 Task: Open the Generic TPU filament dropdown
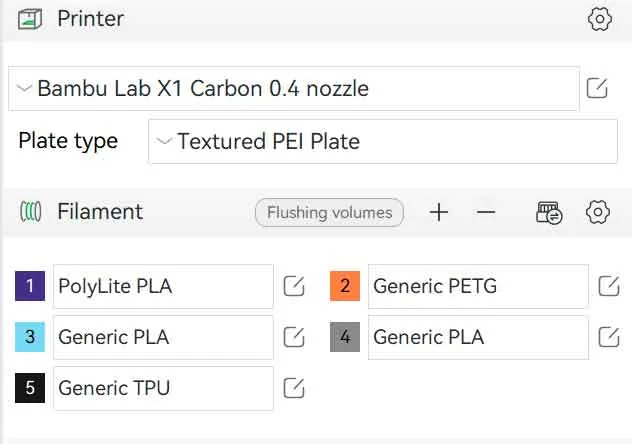163,388
